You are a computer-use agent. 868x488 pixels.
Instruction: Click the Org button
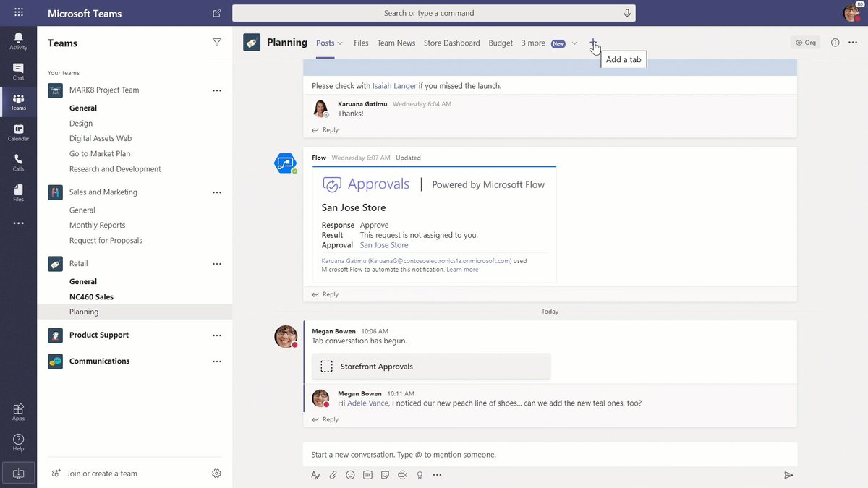(805, 43)
